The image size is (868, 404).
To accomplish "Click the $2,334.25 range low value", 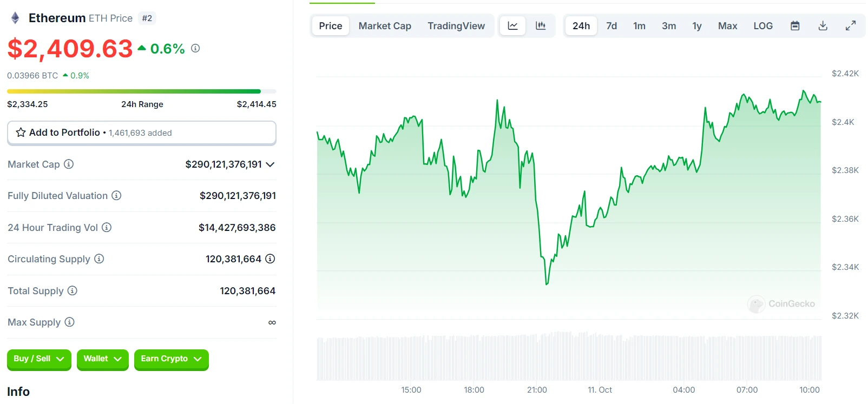I will pos(27,104).
